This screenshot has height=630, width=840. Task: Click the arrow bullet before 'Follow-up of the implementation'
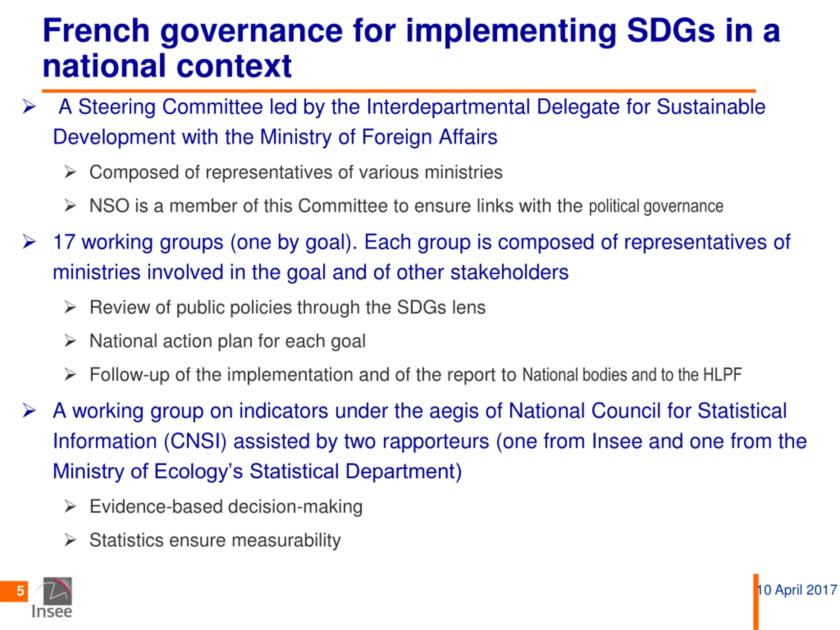(70, 375)
